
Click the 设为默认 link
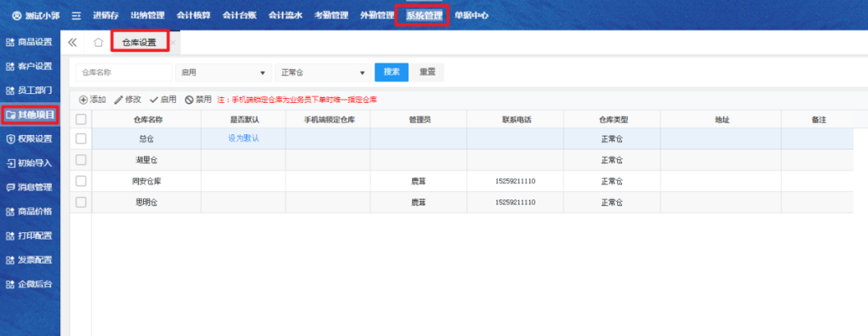(x=243, y=138)
